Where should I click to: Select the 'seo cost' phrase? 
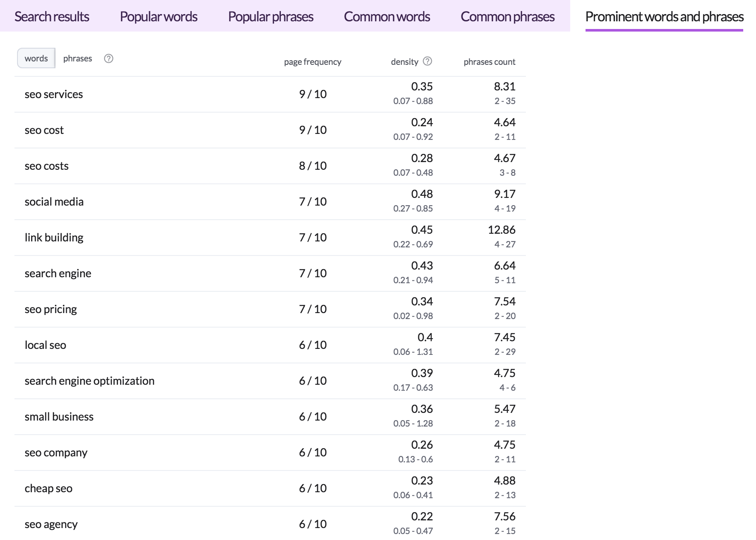point(44,130)
